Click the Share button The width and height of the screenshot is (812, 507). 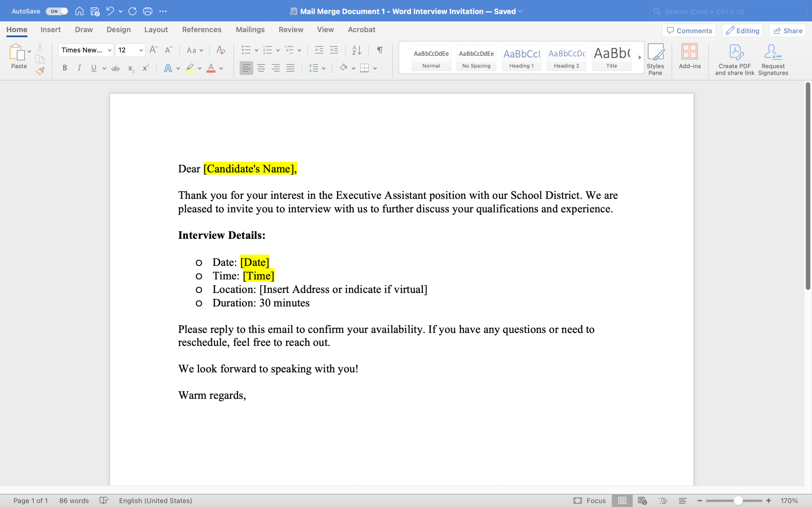point(788,30)
